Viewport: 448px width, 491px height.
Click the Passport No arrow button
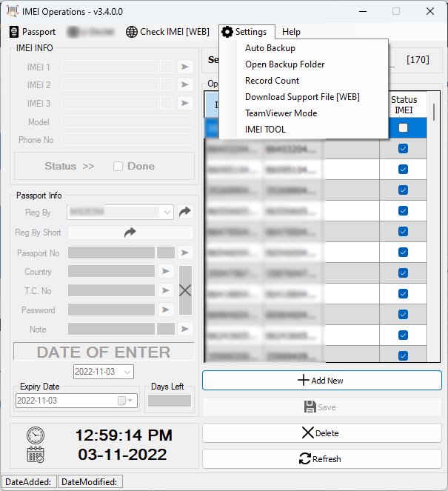[185, 253]
